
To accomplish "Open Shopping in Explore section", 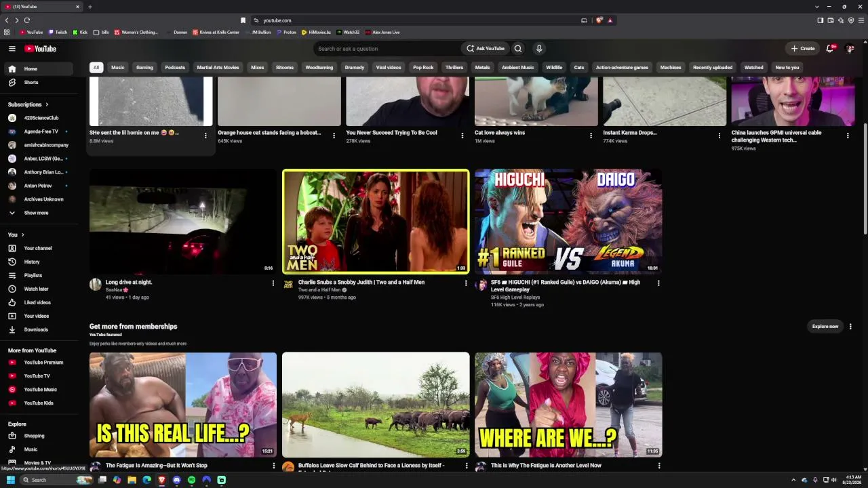I will coord(40,436).
